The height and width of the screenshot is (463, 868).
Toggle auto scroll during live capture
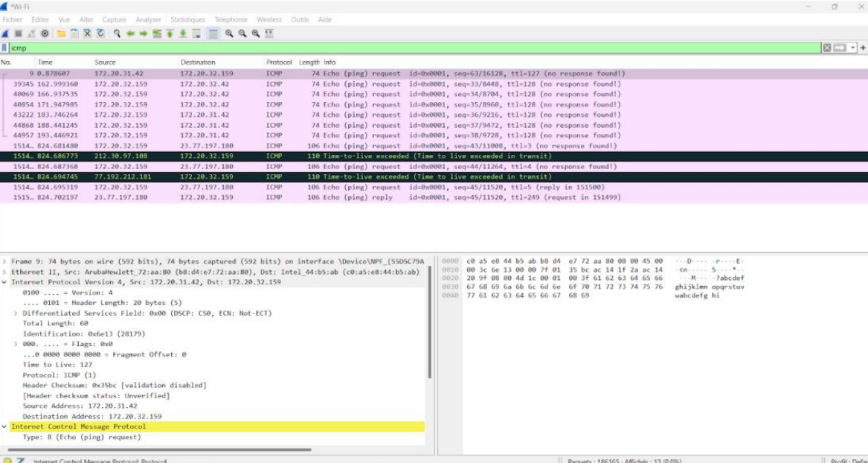pyautogui.click(x=197, y=34)
